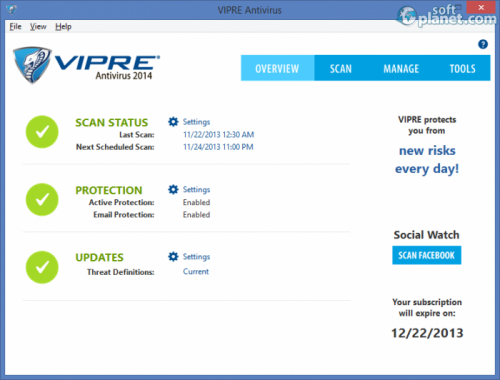Click the VIPRE snake shield logo
The width and height of the screenshot is (500, 380).
coord(32,65)
